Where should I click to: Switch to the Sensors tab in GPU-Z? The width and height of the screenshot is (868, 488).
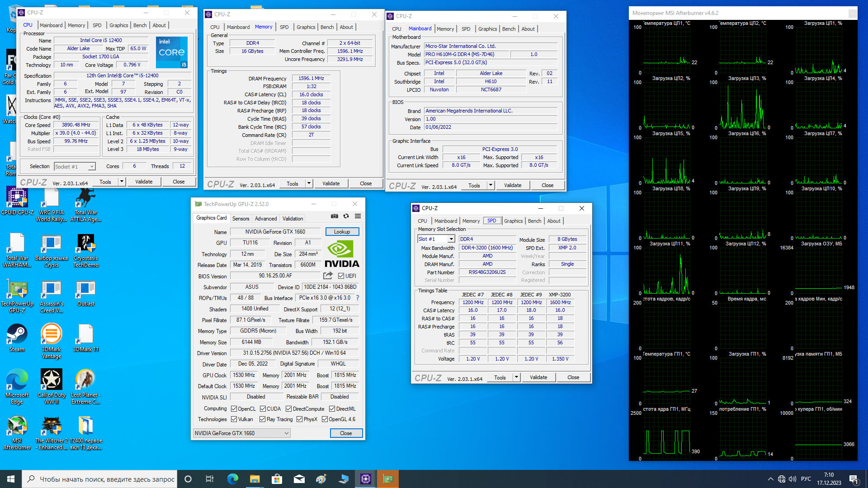tap(241, 219)
